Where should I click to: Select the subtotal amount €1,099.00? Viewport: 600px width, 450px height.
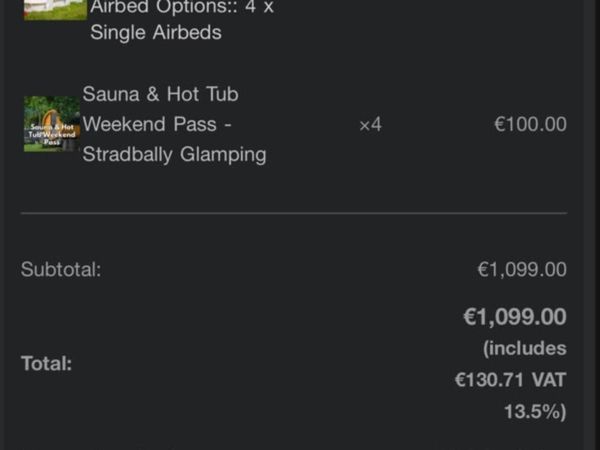(522, 269)
